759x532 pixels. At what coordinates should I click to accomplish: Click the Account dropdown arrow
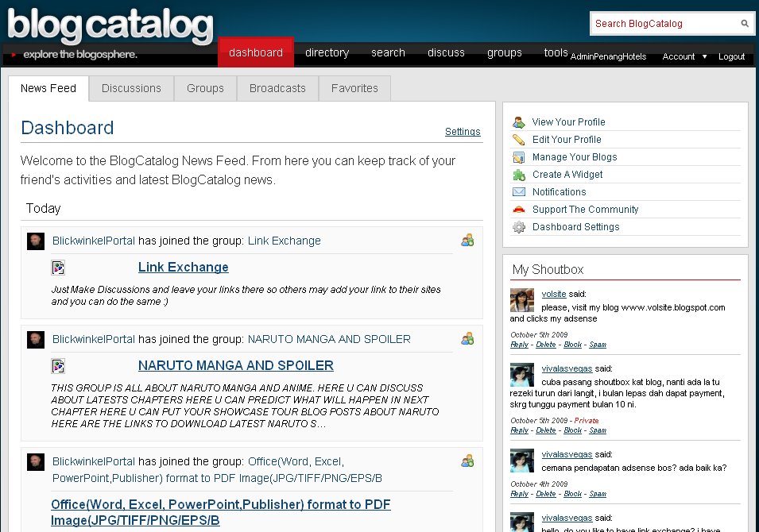tap(704, 56)
